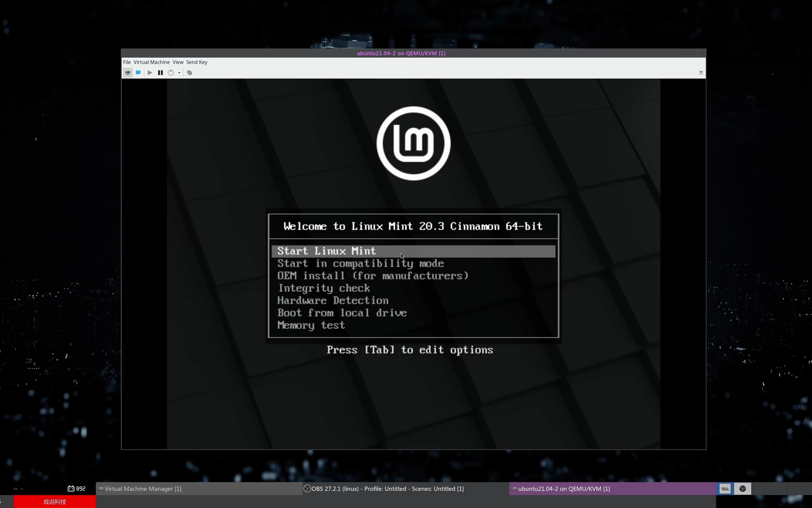Image resolution: width=812 pixels, height=508 pixels.
Task: Switch to OBS 27.2.1 taskbar window
Action: coord(406,488)
